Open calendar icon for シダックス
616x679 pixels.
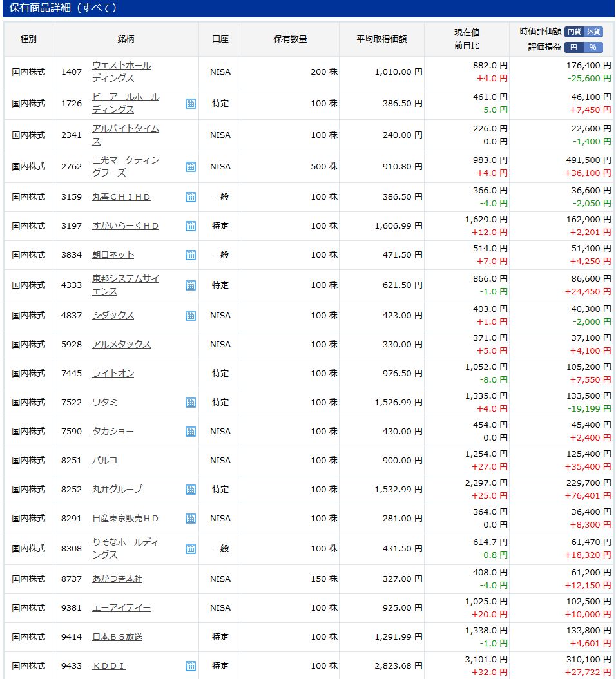pyautogui.click(x=191, y=316)
